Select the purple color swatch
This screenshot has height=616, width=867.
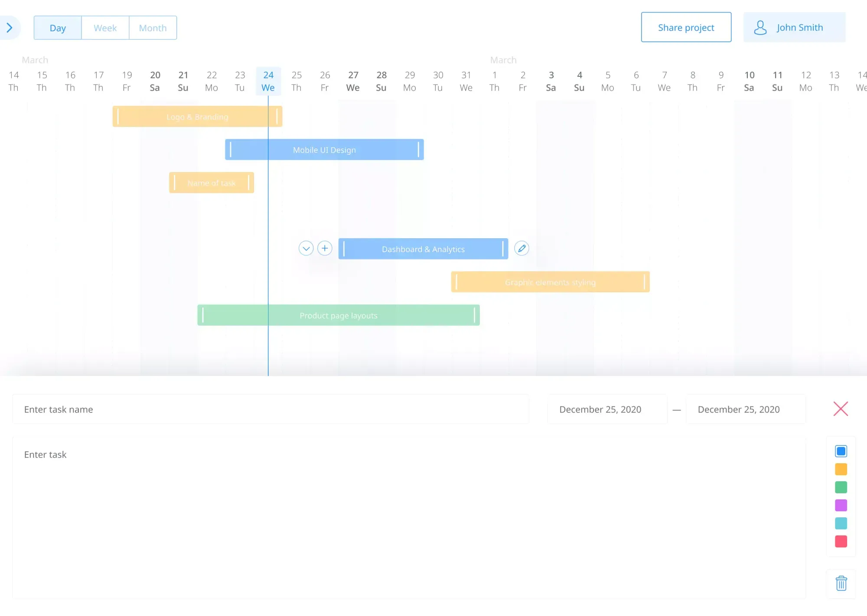pos(841,505)
